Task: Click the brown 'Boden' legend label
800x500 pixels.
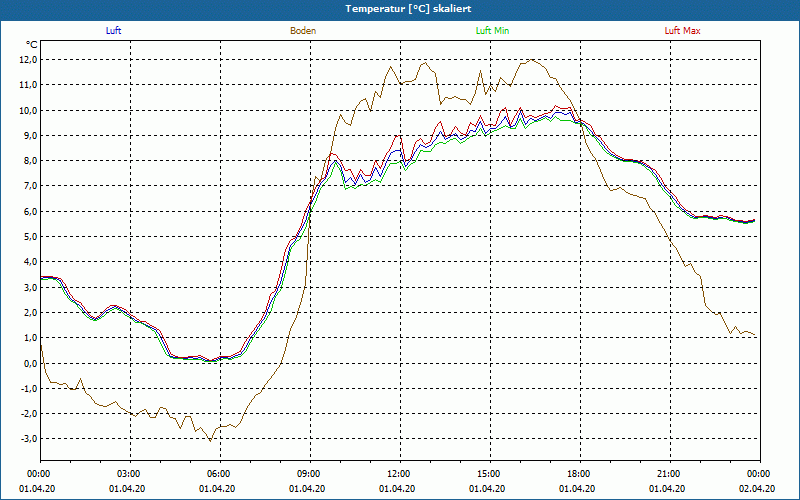Action: pyautogui.click(x=303, y=31)
